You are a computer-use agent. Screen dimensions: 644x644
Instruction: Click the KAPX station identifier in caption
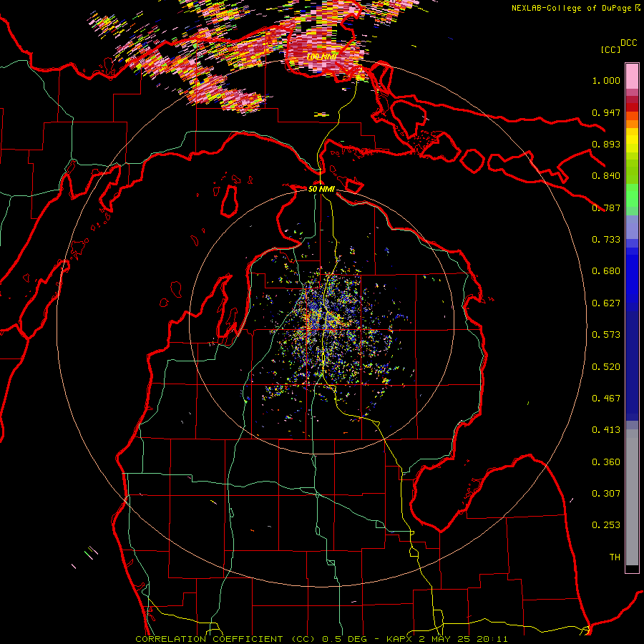click(x=401, y=639)
